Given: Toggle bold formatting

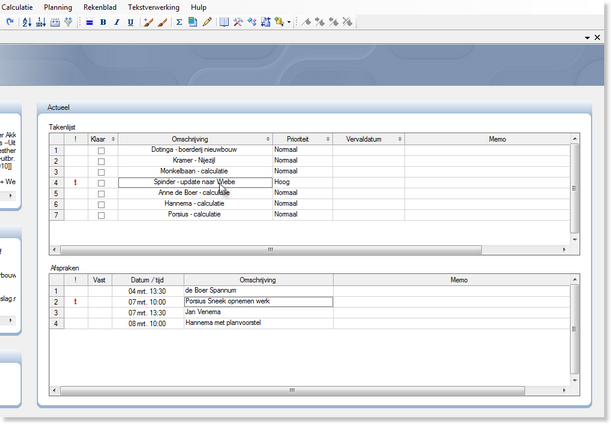Looking at the screenshot, I should point(103,23).
